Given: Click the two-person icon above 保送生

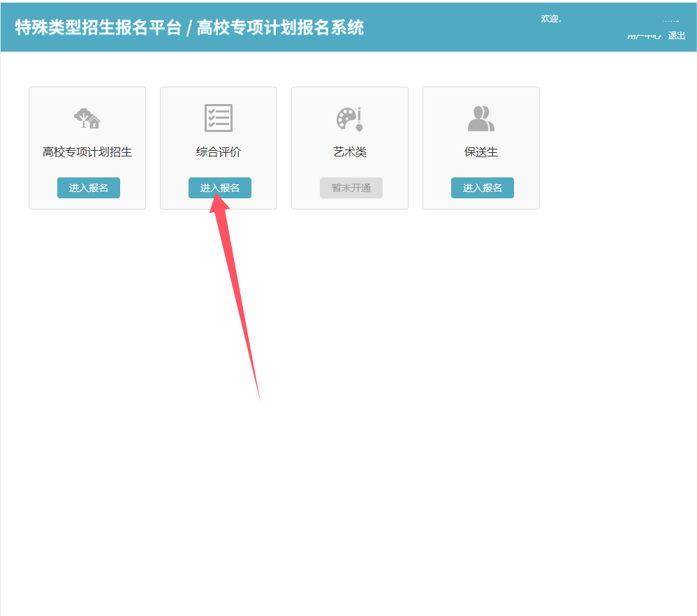Looking at the screenshot, I should point(480,119).
